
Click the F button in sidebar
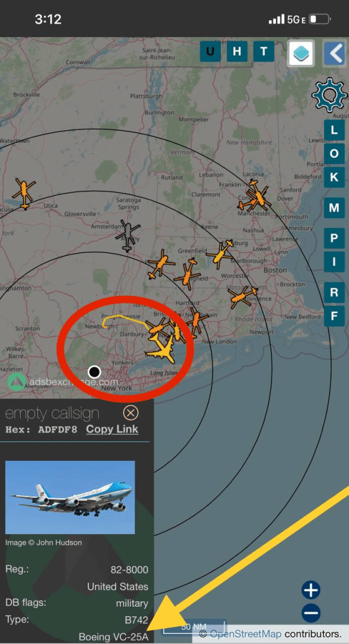[335, 316]
